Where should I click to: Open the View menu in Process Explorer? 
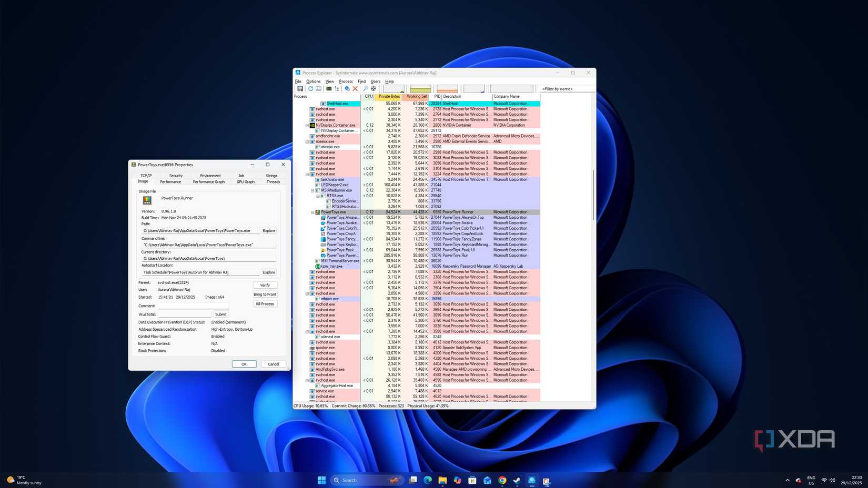tap(329, 82)
